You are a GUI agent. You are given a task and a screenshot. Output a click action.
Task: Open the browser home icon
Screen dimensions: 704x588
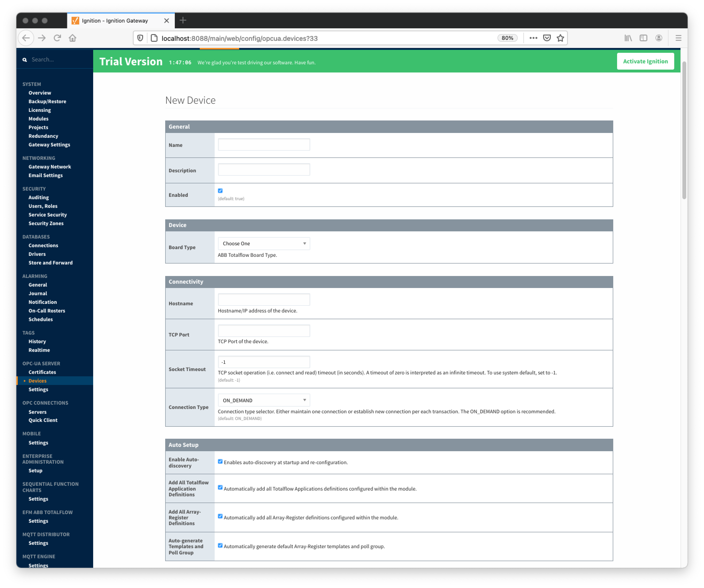pos(73,38)
